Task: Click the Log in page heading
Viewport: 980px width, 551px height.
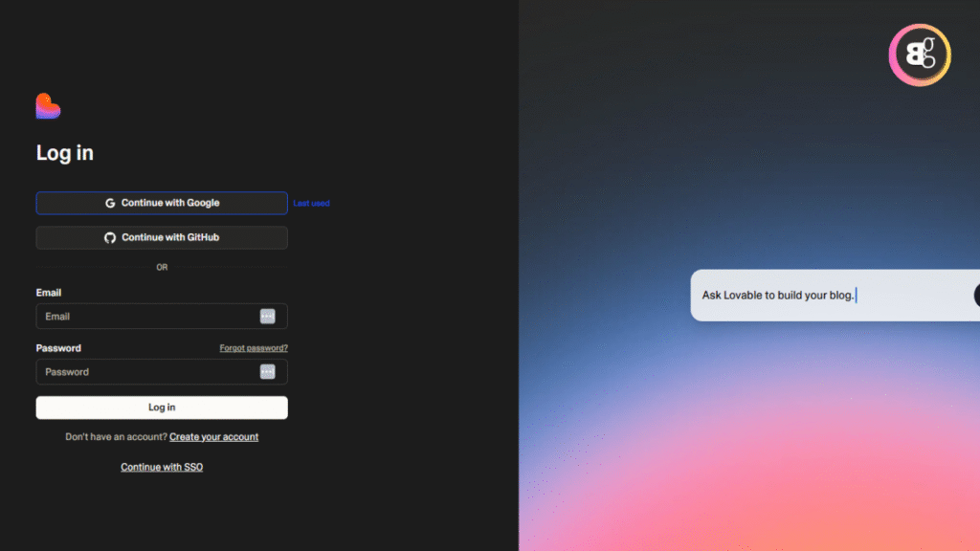Action: (63, 152)
